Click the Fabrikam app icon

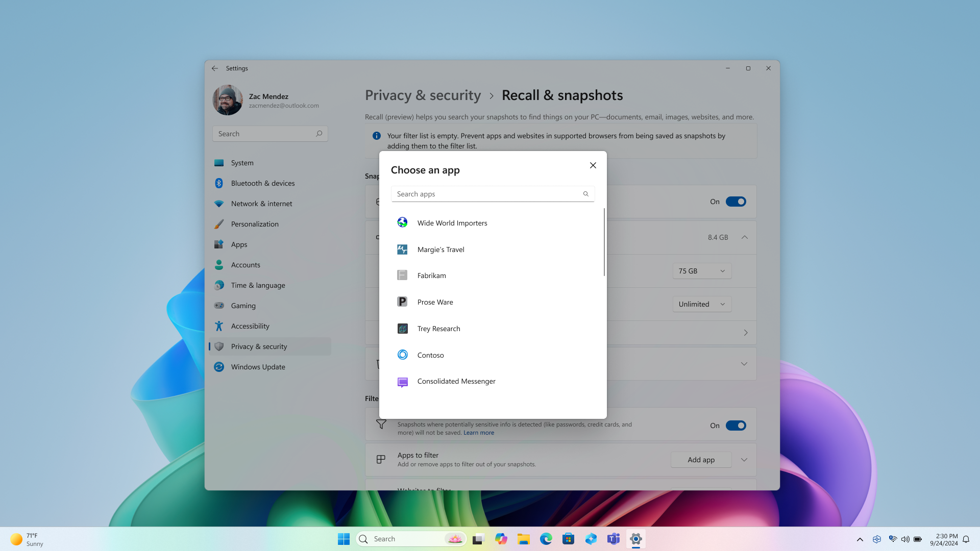(x=403, y=275)
